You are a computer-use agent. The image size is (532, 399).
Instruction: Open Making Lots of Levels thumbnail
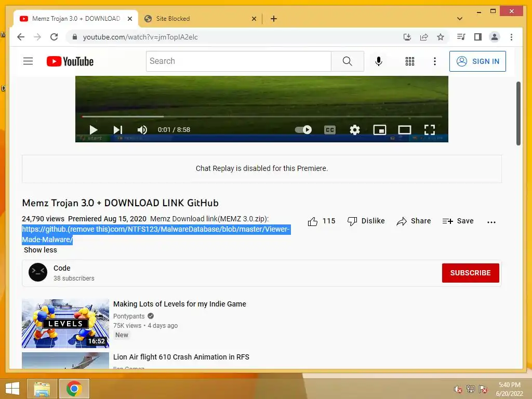click(x=65, y=323)
